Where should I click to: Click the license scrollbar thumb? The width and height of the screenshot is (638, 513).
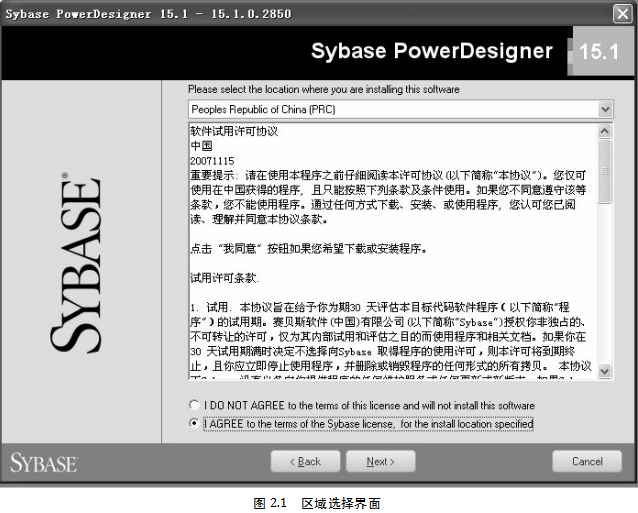point(605,170)
